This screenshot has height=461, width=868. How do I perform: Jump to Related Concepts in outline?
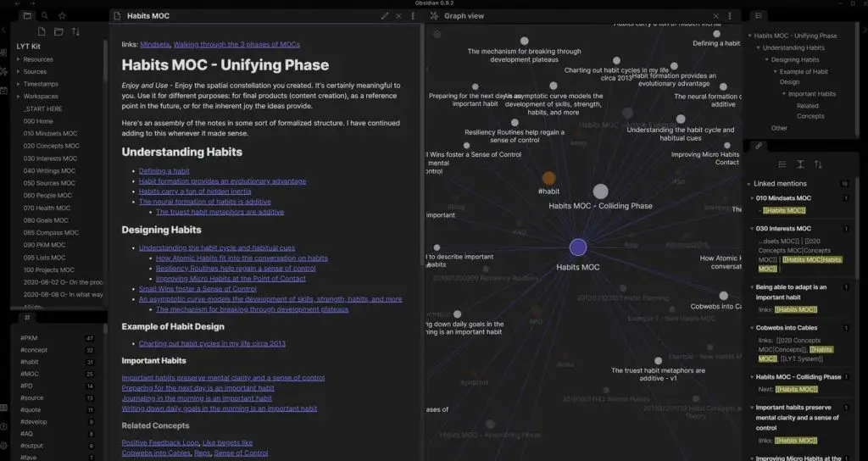[x=810, y=111]
